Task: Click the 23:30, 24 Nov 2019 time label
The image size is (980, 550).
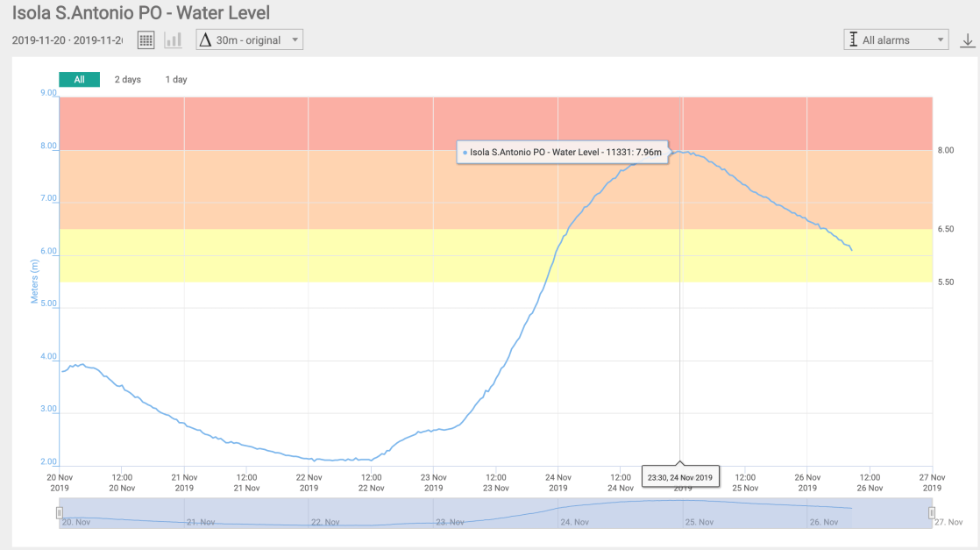Action: 680,477
